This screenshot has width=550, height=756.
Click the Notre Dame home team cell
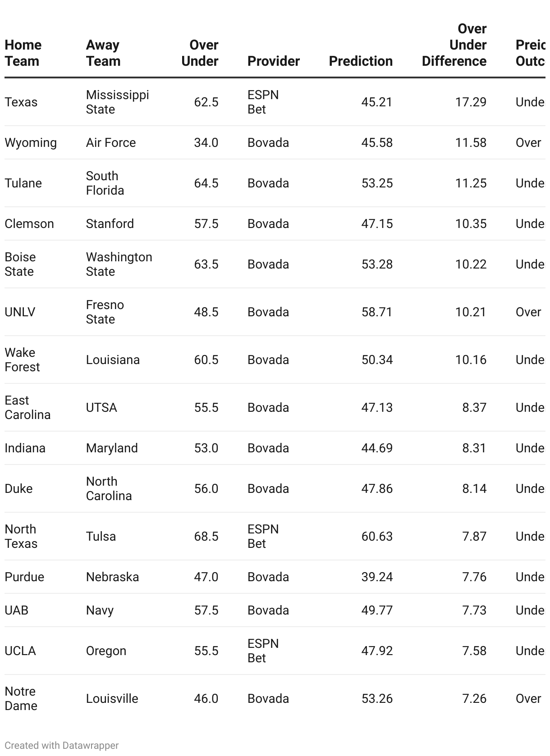[x=21, y=698]
